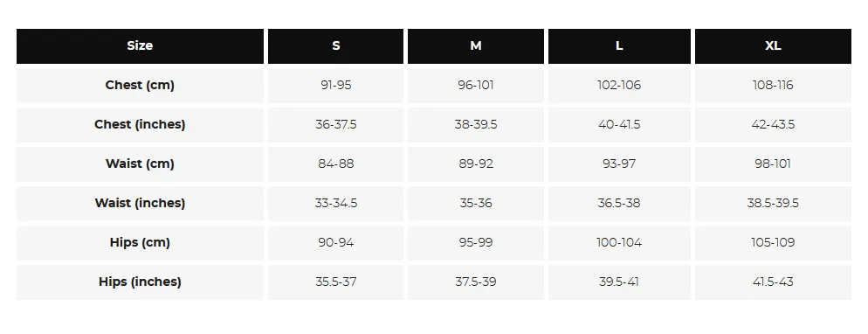Click the 38.5-39.5 waist inches cell
868x334 pixels.
[773, 203]
